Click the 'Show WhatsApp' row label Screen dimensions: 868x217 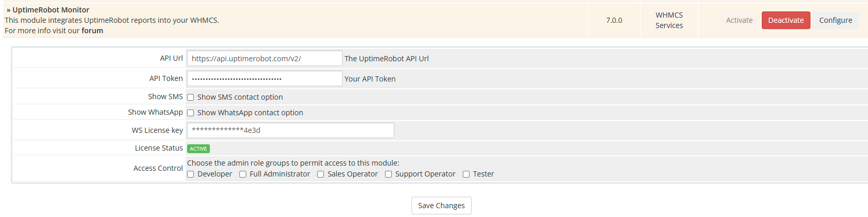(155, 112)
